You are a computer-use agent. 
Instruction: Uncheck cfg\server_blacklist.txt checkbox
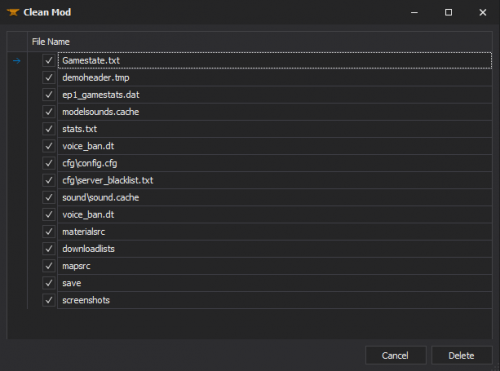(49, 180)
